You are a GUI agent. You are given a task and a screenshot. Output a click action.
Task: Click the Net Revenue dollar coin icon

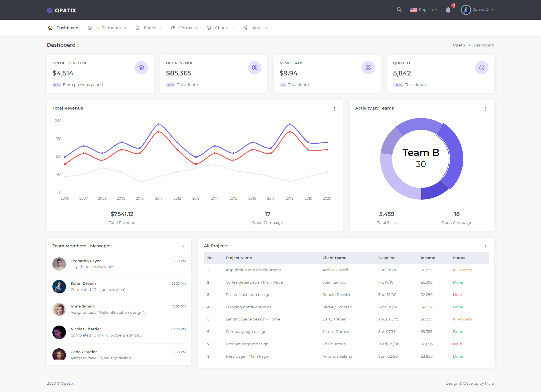(255, 68)
